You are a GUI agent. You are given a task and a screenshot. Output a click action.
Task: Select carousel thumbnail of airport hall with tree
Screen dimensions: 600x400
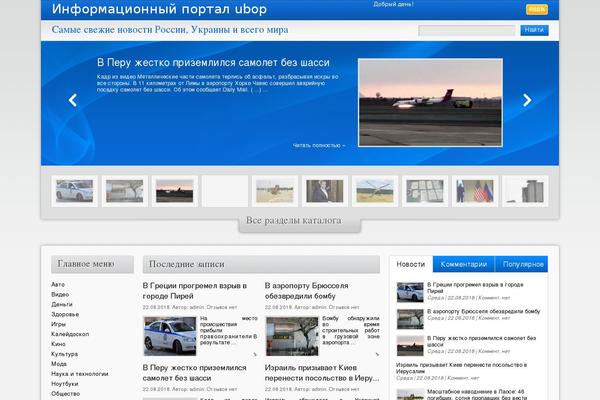pos(125,191)
